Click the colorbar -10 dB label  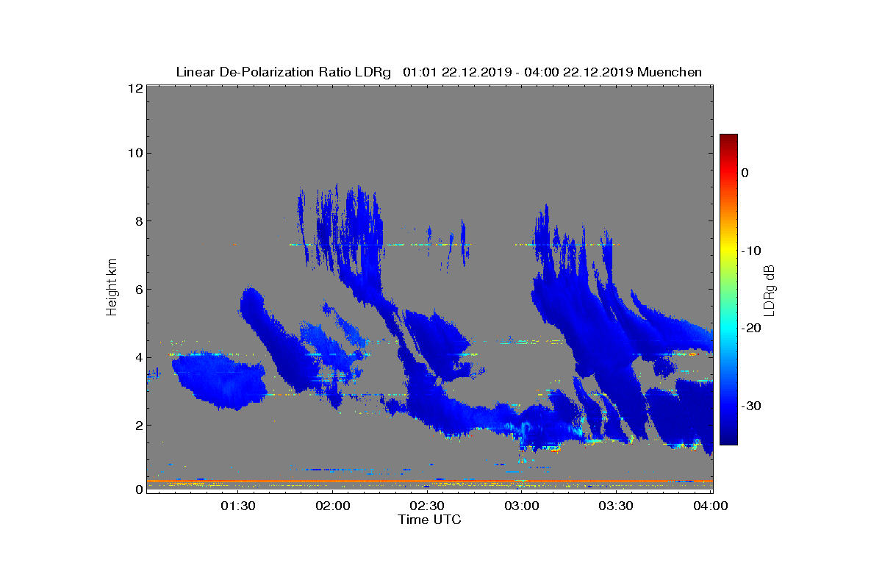(750, 251)
